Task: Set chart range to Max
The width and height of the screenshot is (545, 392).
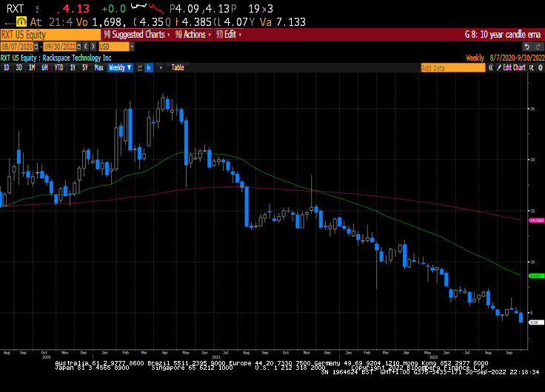Action: point(98,67)
